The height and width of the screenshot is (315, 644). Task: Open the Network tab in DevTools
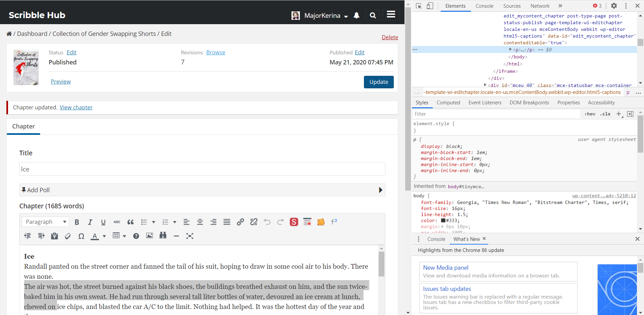[540, 6]
